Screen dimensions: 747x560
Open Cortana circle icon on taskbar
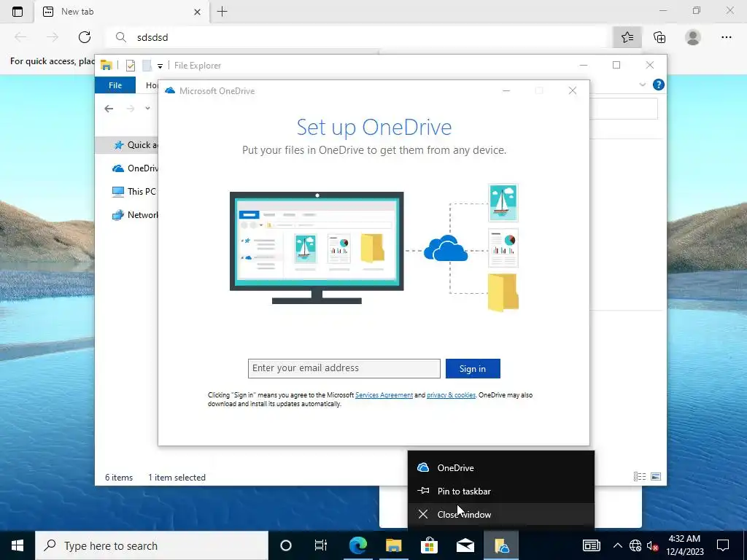pyautogui.click(x=286, y=545)
